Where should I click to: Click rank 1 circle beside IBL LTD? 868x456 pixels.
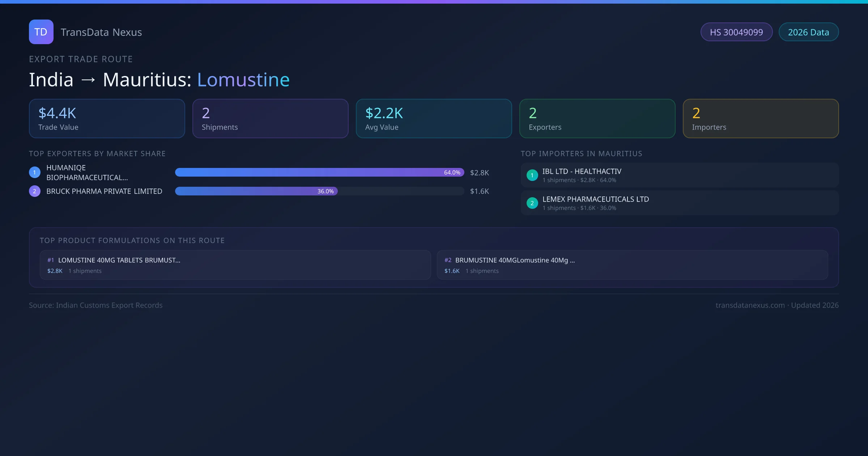pos(532,175)
